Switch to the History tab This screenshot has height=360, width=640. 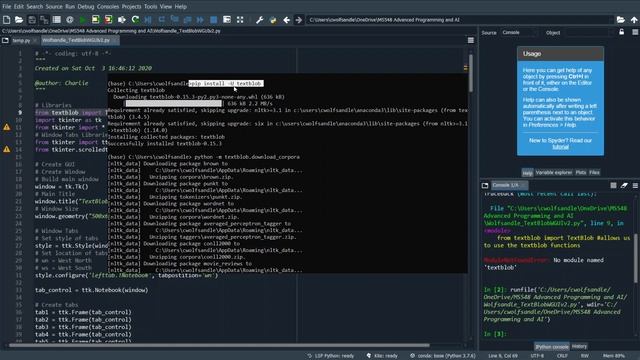point(579,347)
